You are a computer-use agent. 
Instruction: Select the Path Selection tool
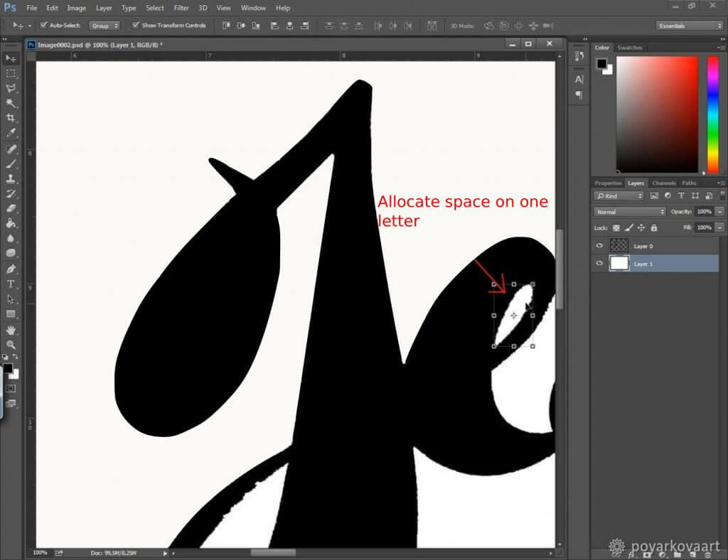point(11,298)
